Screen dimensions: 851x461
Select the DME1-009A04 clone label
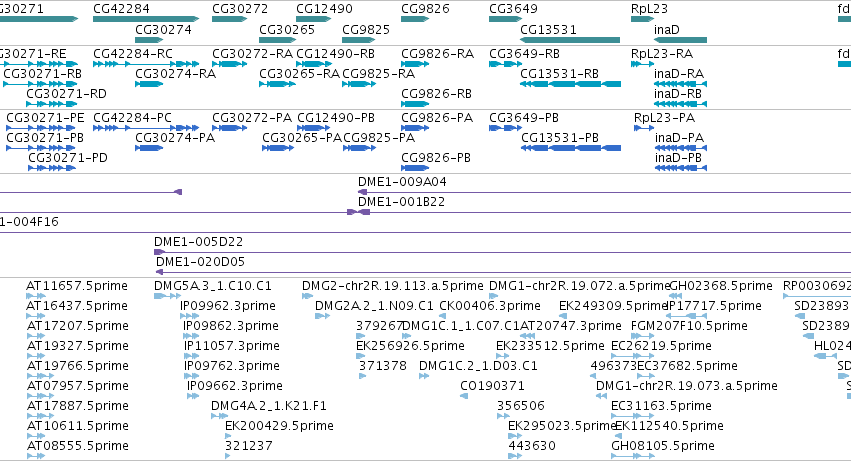pos(402,182)
